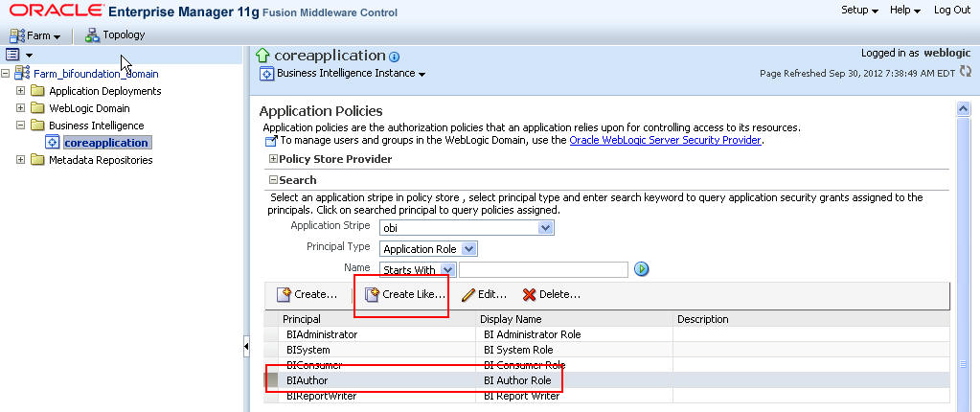
Task: Refresh the page using refresh icon
Action: (x=965, y=71)
